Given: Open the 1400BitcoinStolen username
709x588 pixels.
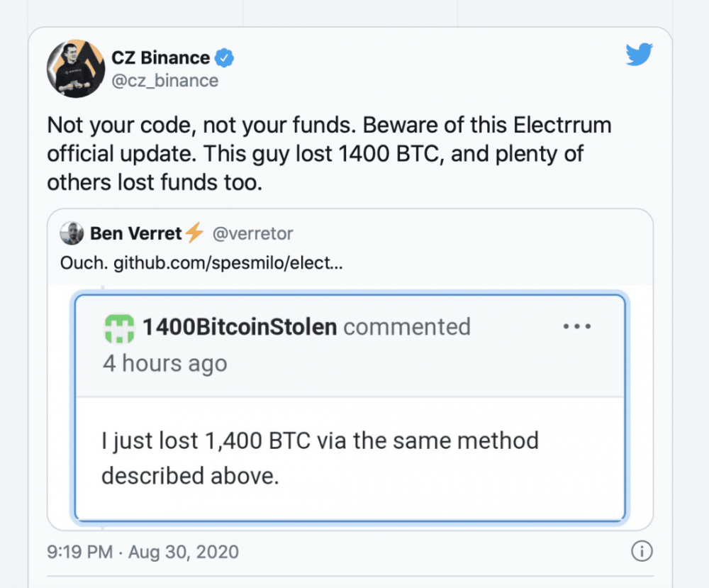Looking at the screenshot, I should coord(239,327).
